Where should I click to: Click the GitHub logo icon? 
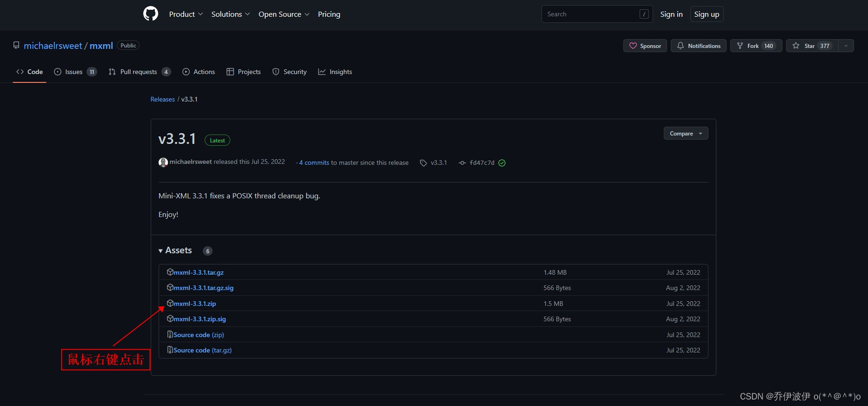151,14
